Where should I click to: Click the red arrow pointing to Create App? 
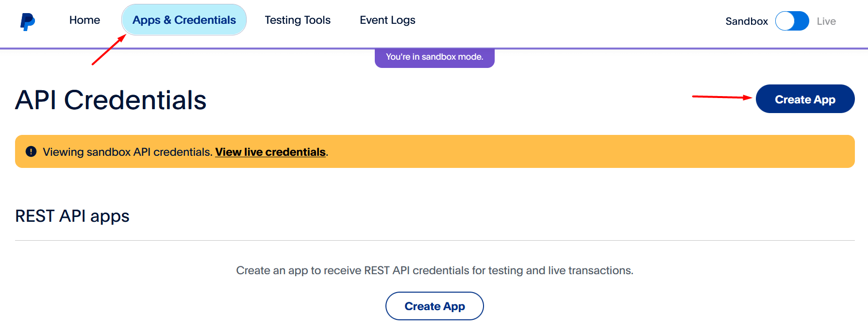pyautogui.click(x=721, y=97)
